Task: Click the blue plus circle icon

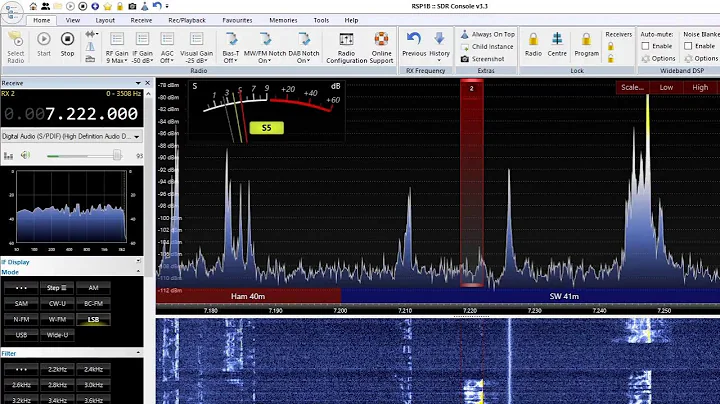Action: (95, 6)
